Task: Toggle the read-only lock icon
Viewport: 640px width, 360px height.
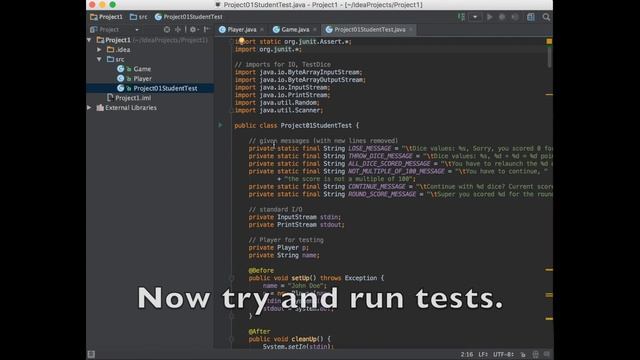Action: coord(523,354)
